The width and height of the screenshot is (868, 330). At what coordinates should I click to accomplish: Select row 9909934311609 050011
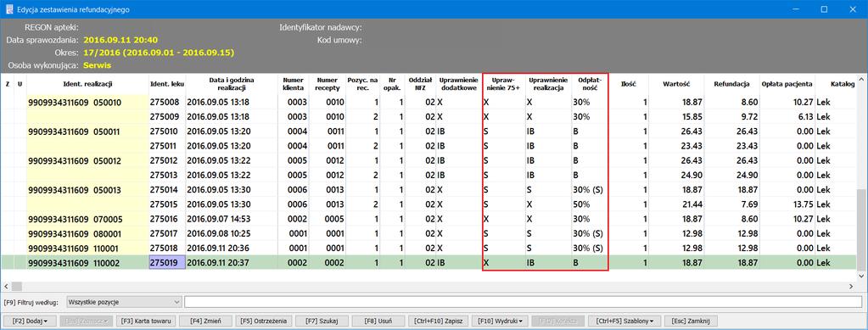tap(429, 131)
